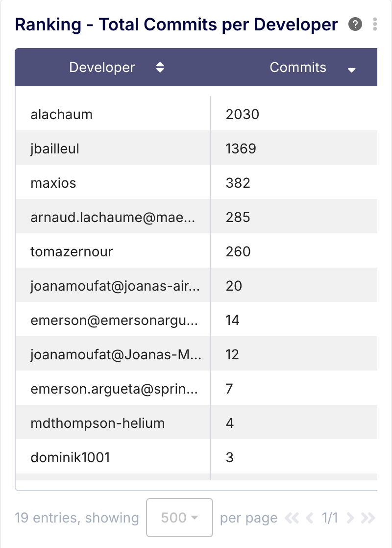
Task: Click the widget title Ranking - Total Commits
Action: click(176, 24)
